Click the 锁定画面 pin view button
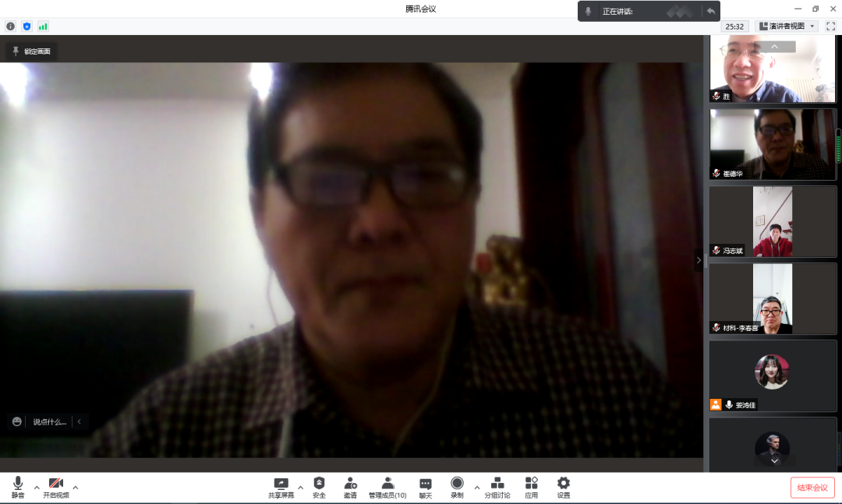Viewport: 842px width, 504px height. pyautogui.click(x=32, y=51)
